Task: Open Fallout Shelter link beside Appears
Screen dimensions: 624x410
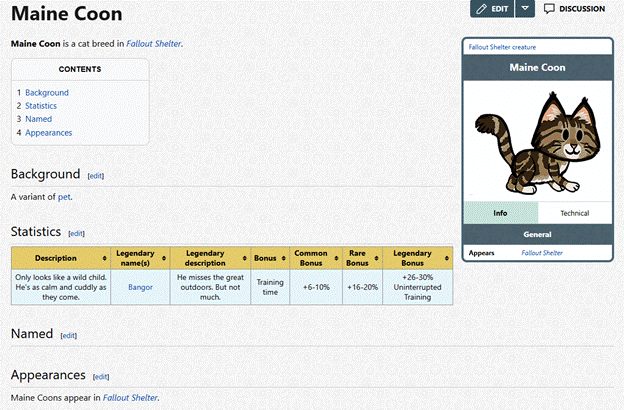Action: 542,253
